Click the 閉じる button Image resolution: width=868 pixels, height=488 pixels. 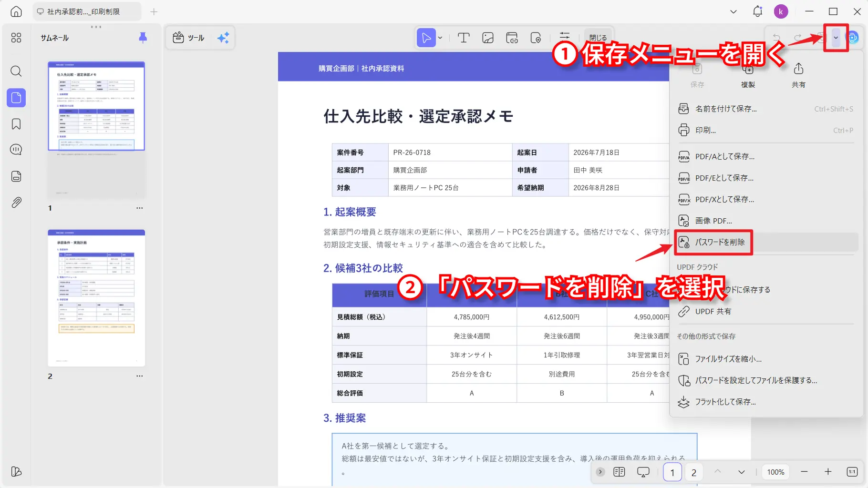[598, 38]
